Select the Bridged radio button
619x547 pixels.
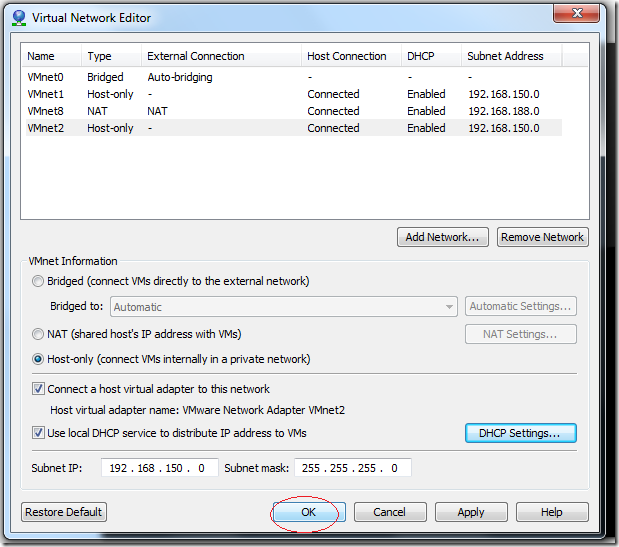pyautogui.click(x=39, y=281)
